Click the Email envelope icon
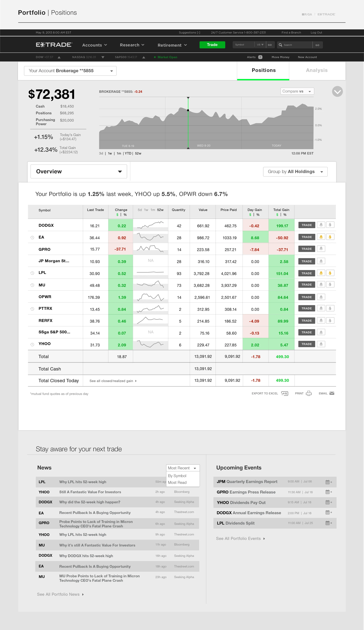The width and height of the screenshot is (364, 630). tap(332, 393)
